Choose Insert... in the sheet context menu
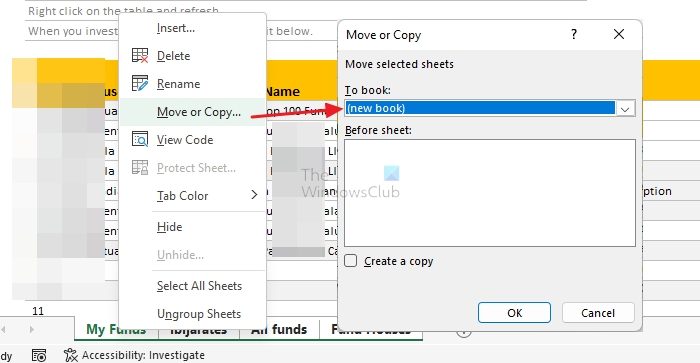 175,28
